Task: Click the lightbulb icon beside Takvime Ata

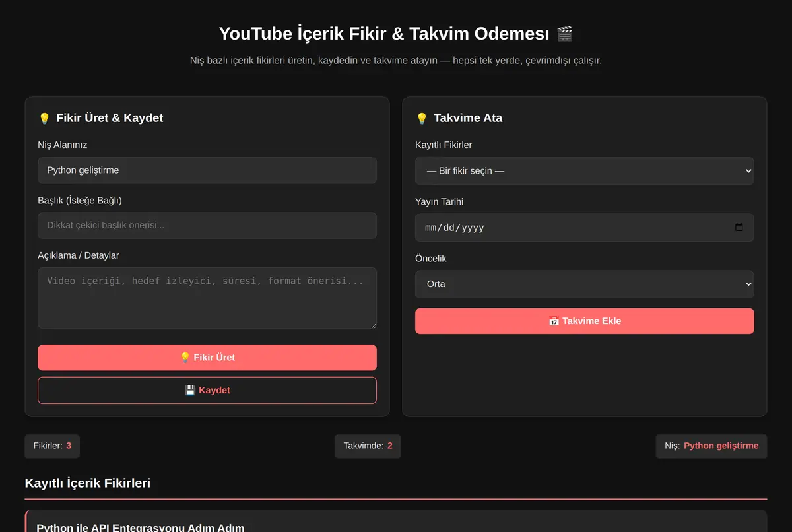Action: click(422, 118)
